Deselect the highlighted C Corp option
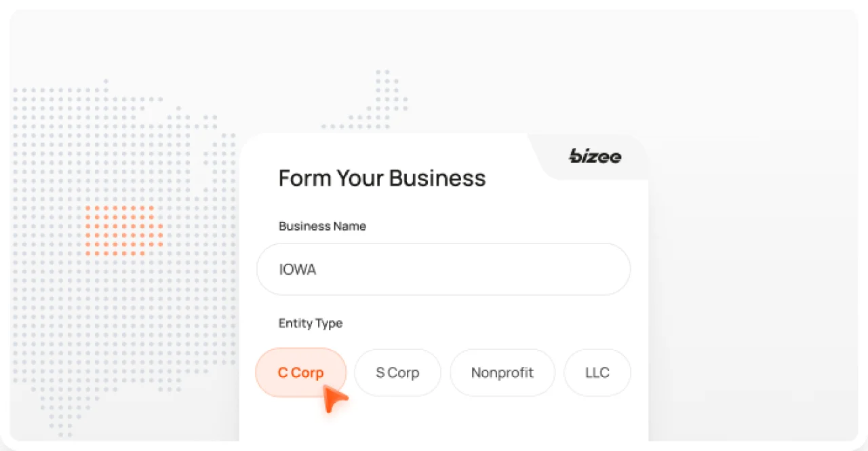The height and width of the screenshot is (451, 868). pyautogui.click(x=300, y=372)
